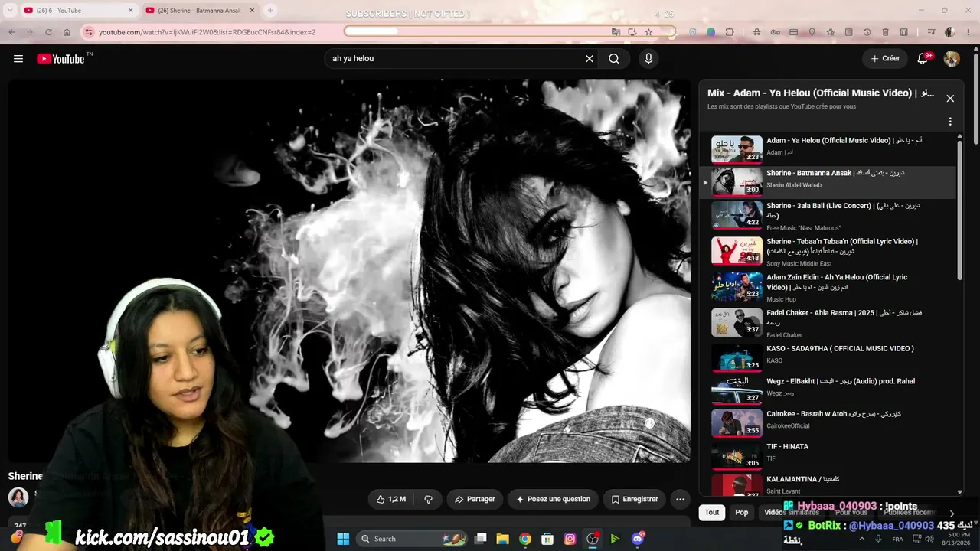
Task: Clear the search box with the X
Action: click(590, 59)
